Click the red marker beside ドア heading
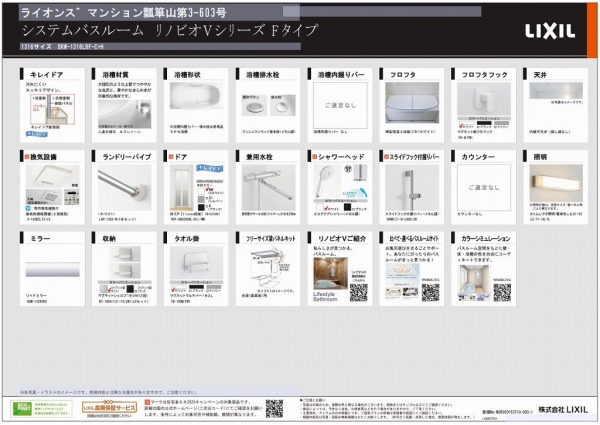Screen dimensions: 600x425 click(x=168, y=156)
